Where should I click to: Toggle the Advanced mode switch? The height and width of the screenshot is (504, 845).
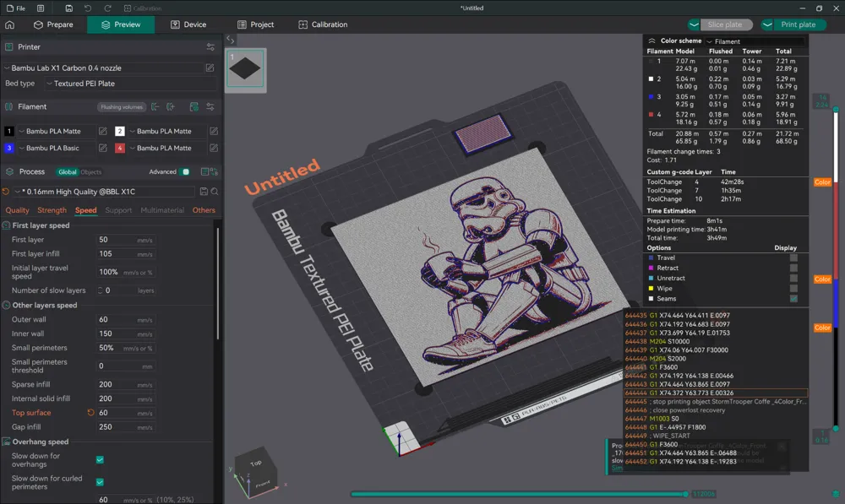(x=185, y=171)
